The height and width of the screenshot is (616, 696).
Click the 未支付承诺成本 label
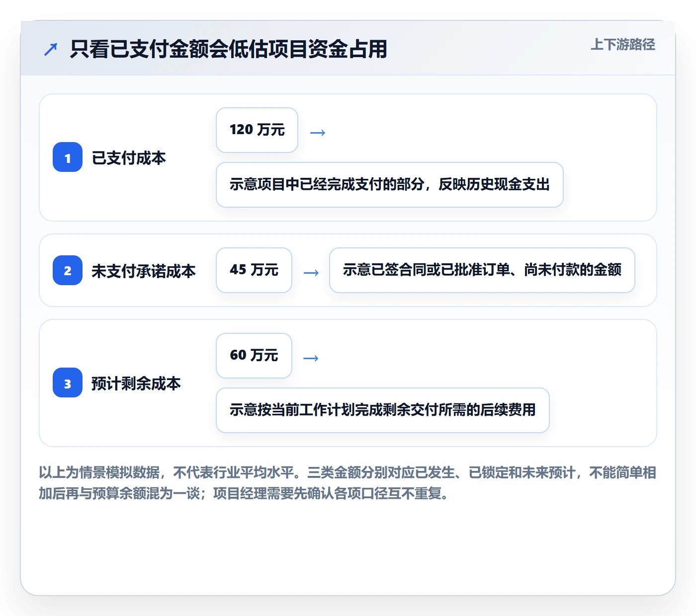(144, 271)
